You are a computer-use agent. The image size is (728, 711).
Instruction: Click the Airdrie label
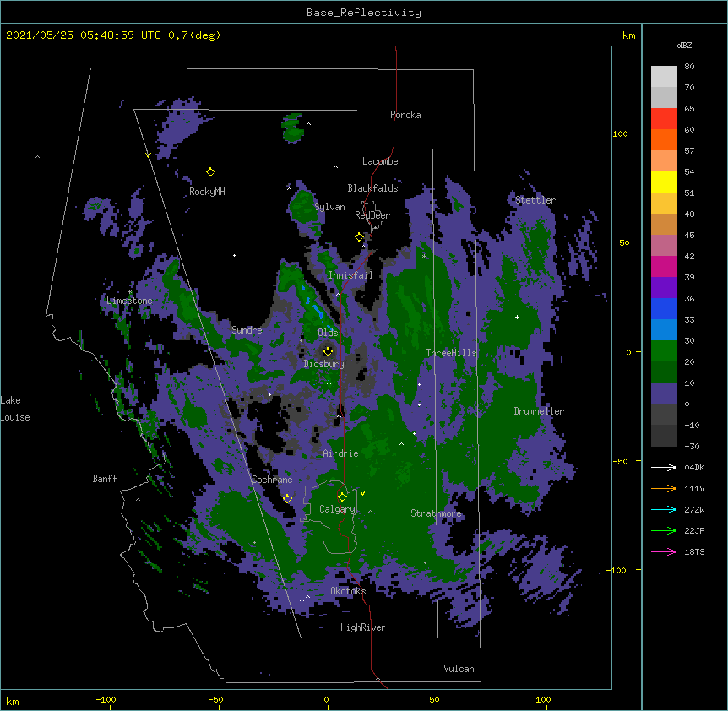pyautogui.click(x=340, y=453)
